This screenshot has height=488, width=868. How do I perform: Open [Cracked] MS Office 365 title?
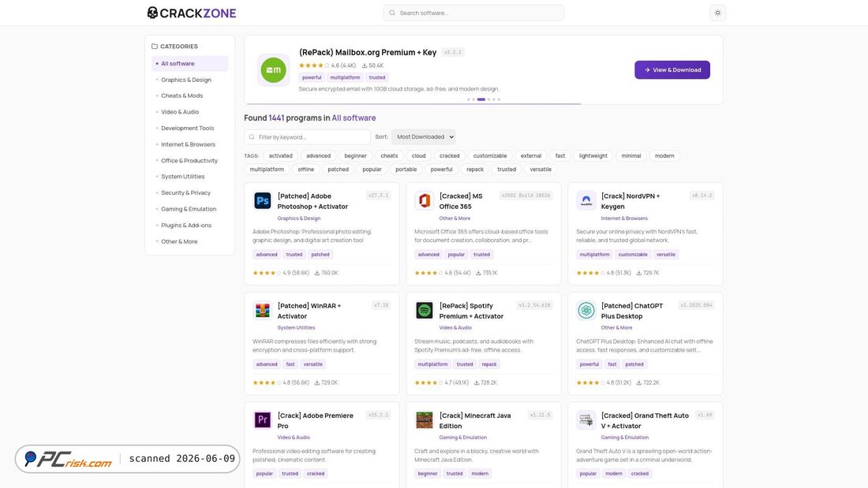pos(461,201)
